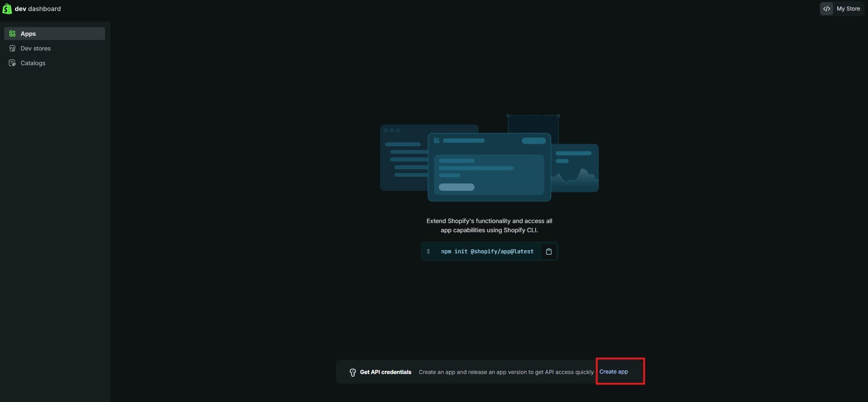Screen dimensions: 868x402
Task: Click the Get API credentials heading
Action: pos(386,372)
